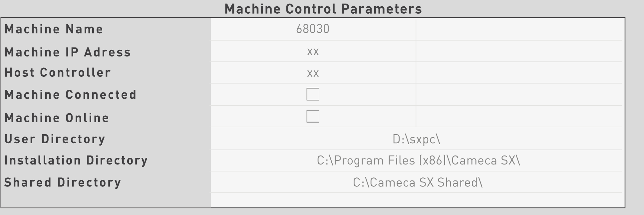
Task: Select the User Directory path D:\sxpc\
Action: pyautogui.click(x=416, y=139)
